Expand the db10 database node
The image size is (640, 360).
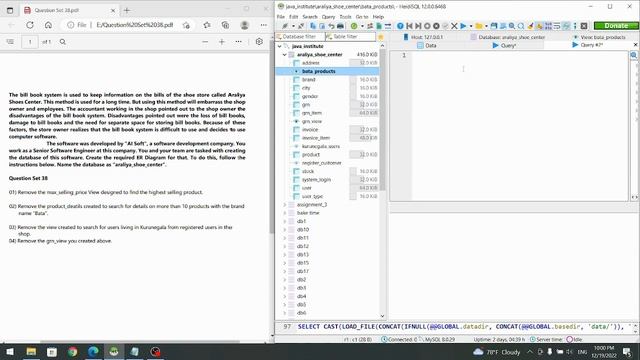click(284, 230)
